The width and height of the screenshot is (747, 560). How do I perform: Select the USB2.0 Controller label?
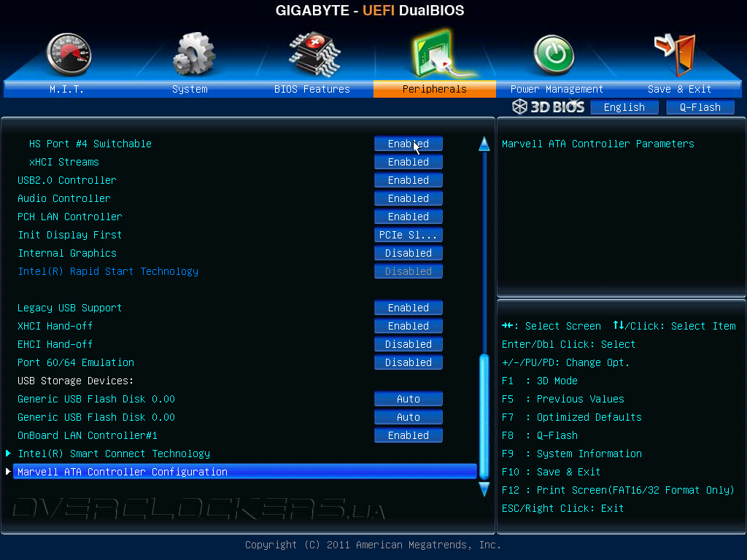tap(66, 180)
